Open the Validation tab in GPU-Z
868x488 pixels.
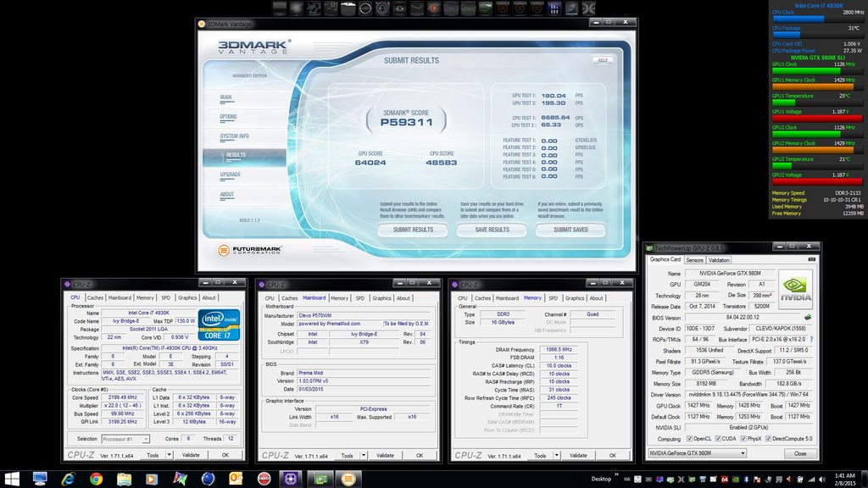[719, 260]
